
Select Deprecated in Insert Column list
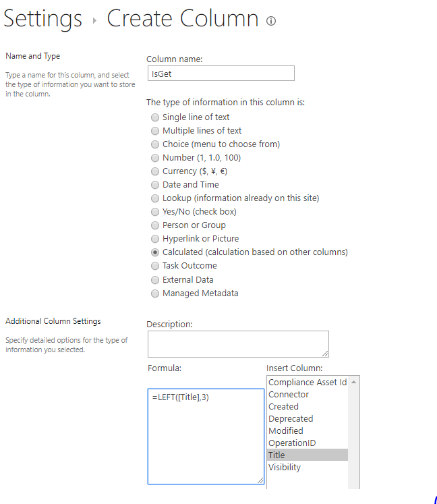[x=308, y=419]
